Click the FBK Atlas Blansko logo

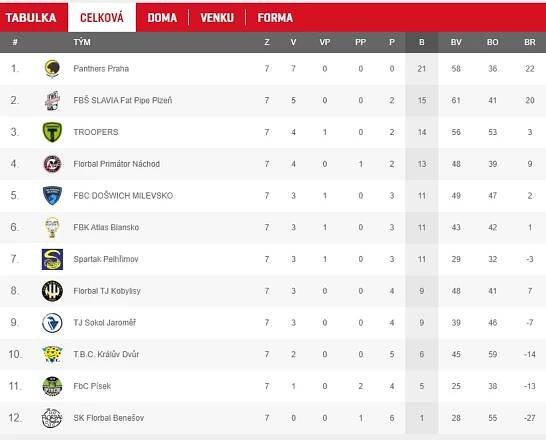click(52, 227)
